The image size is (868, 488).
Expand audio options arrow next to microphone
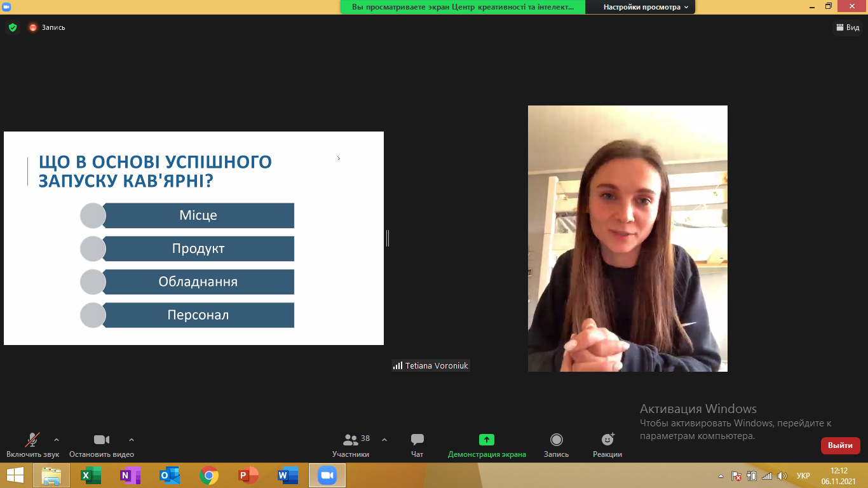click(x=57, y=440)
